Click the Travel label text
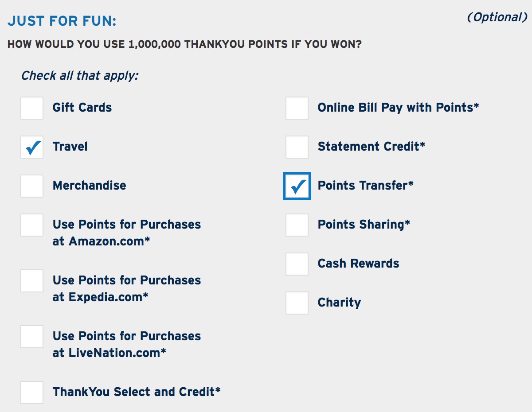Image resolution: width=532 pixels, height=412 pixels. tap(70, 147)
